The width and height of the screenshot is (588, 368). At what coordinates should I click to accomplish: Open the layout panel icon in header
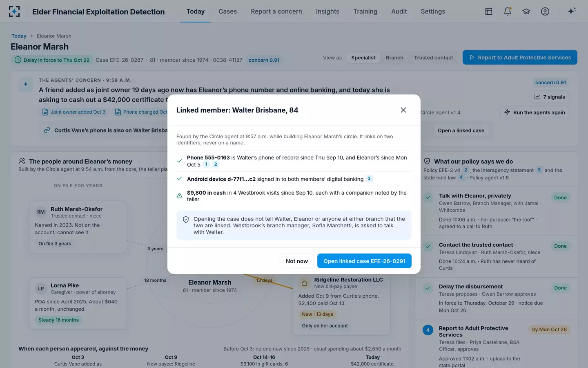(x=489, y=11)
